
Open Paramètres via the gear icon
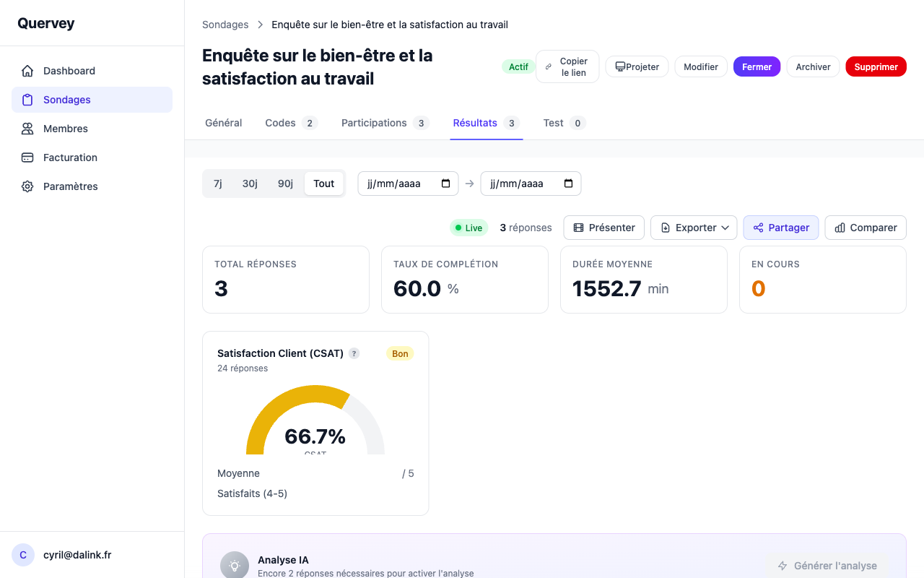[x=27, y=186]
